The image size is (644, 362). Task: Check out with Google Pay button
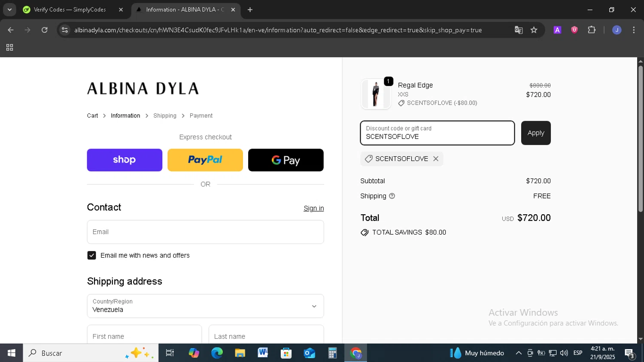click(x=286, y=160)
